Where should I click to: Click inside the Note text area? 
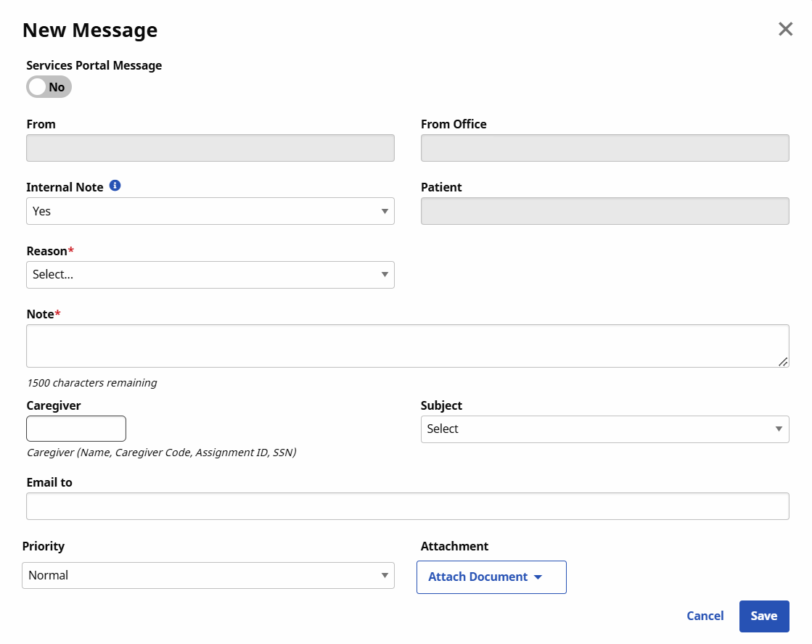406,346
